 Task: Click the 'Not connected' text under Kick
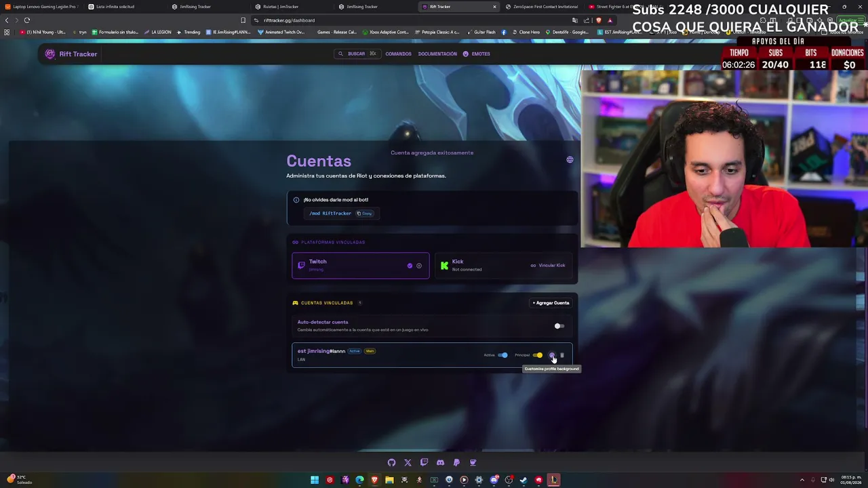click(x=467, y=270)
